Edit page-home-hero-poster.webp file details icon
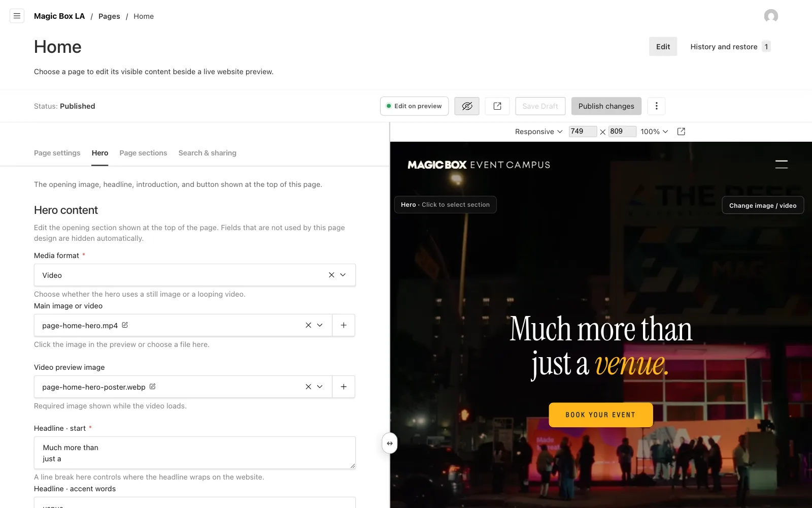This screenshot has width=812, height=508. [152, 387]
